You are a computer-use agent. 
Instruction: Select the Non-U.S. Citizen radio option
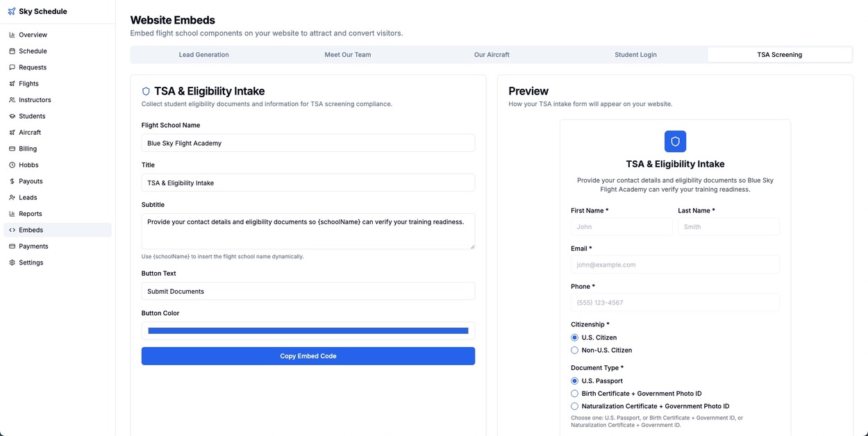(x=574, y=351)
